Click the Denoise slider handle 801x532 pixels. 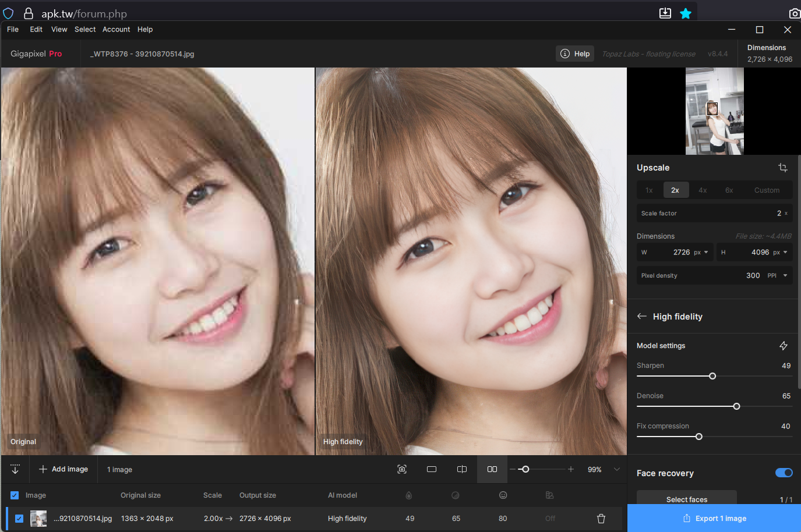(736, 406)
